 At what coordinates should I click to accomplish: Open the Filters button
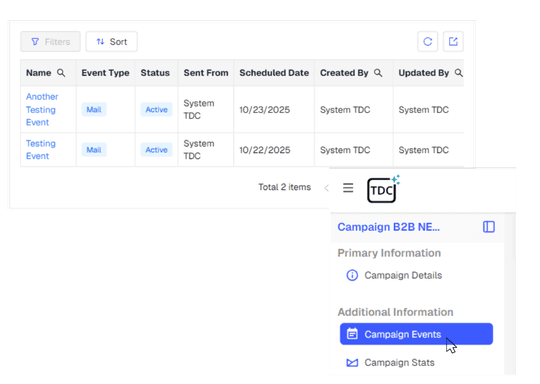pyautogui.click(x=50, y=42)
